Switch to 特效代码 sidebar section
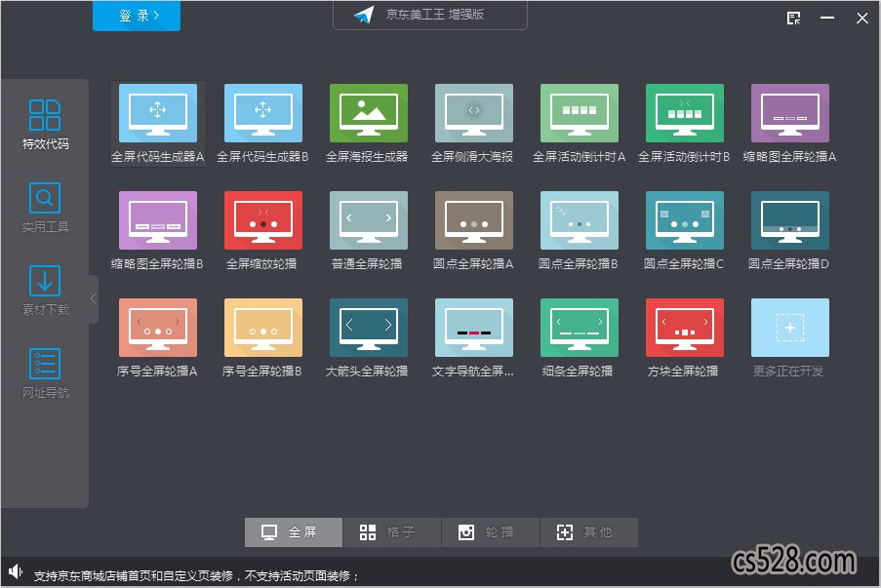881x588 pixels. pyautogui.click(x=45, y=125)
